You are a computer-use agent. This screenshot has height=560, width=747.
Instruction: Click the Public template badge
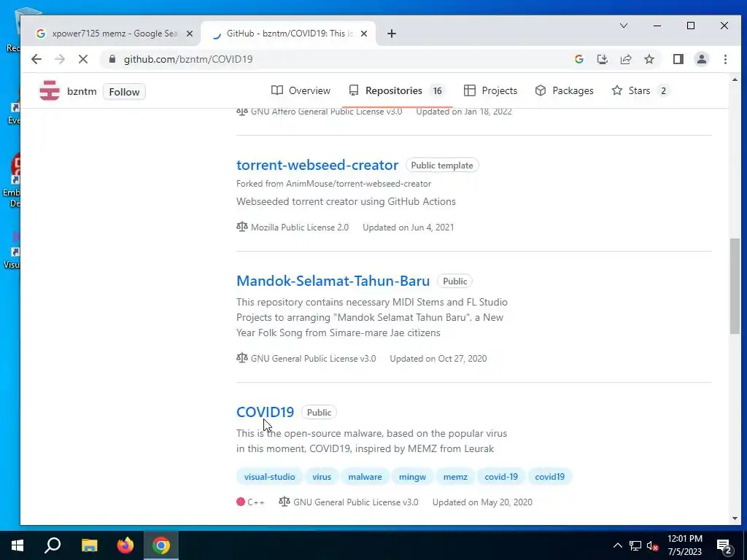pyautogui.click(x=442, y=166)
